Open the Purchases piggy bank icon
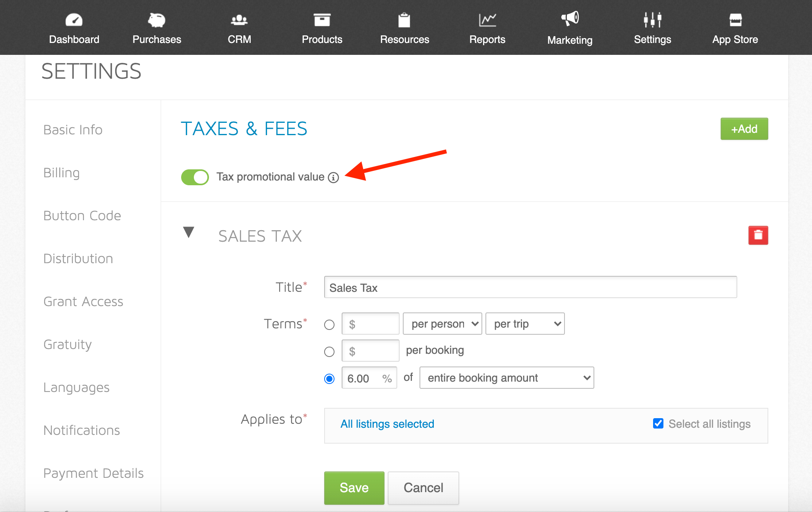Image resolution: width=812 pixels, height=512 pixels. coord(157,20)
